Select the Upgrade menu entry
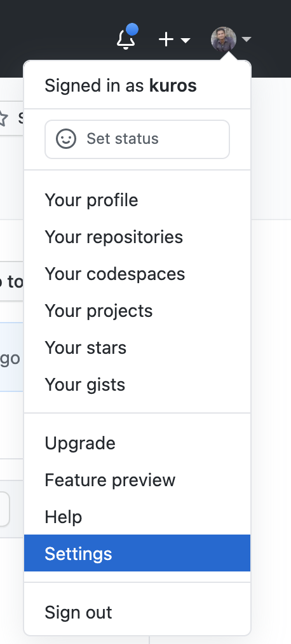 point(137,444)
